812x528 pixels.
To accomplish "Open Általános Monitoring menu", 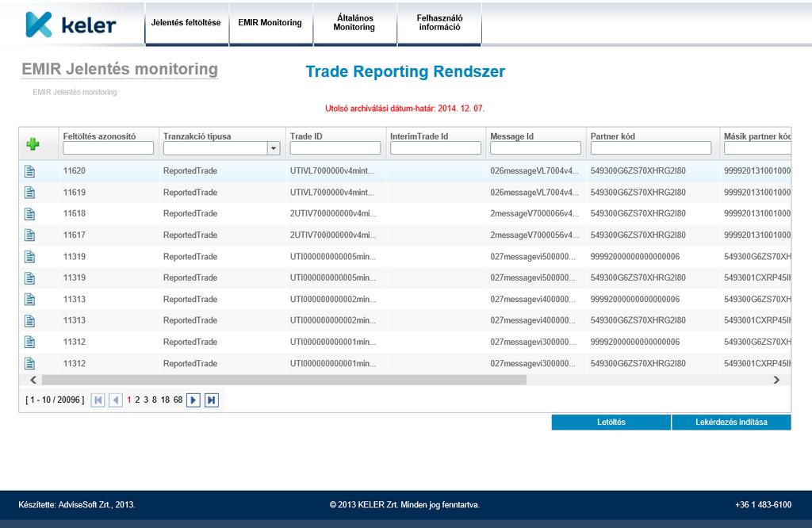I will (x=354, y=23).
